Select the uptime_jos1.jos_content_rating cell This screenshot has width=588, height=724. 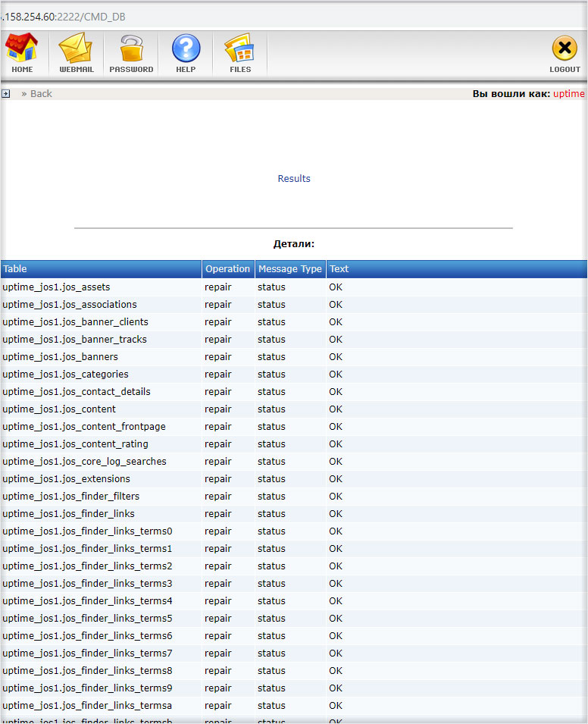101,444
